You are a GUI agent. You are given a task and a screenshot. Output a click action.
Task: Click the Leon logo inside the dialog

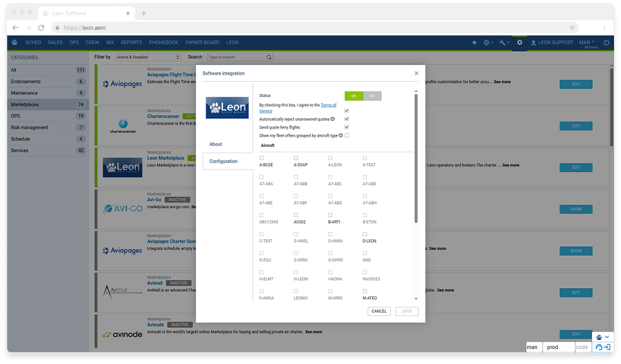point(227,108)
